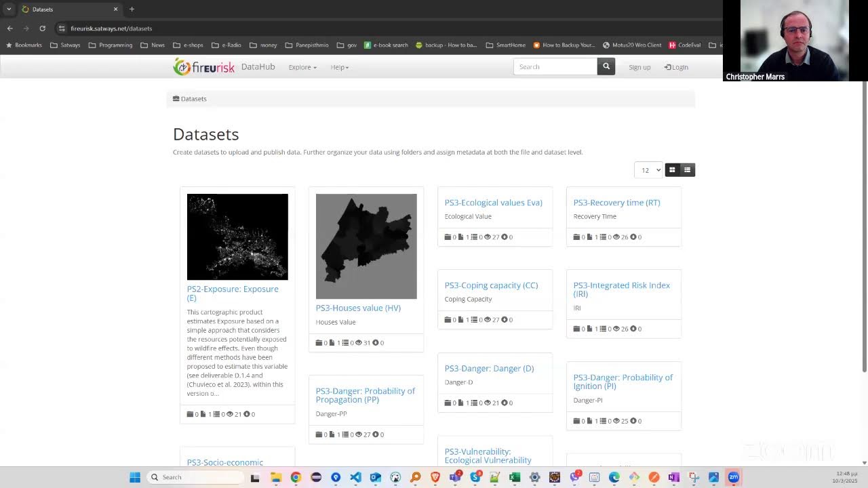This screenshot has width=868, height=488.
Task: Click the PS2-Exposure map thumbnail
Action: (x=237, y=237)
